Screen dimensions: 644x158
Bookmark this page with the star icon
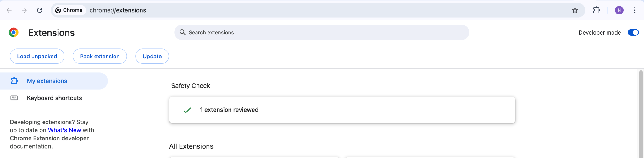pos(575,10)
